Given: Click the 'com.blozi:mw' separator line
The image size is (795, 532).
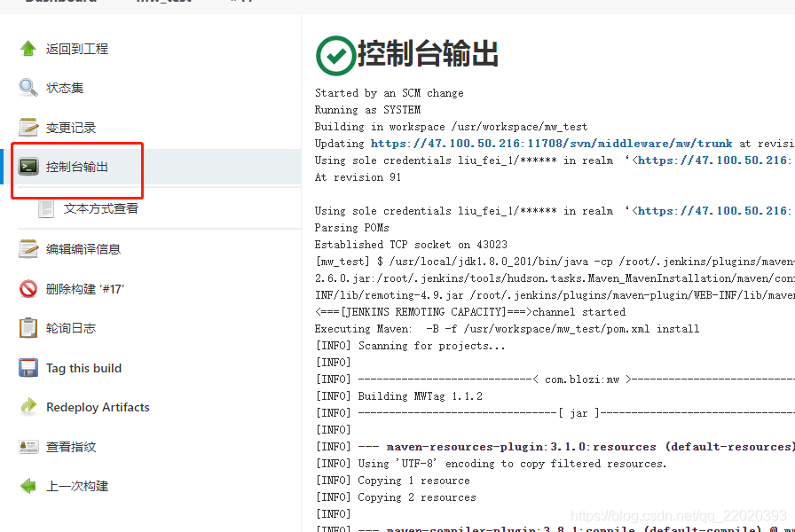Looking at the screenshot, I should tap(555, 379).
